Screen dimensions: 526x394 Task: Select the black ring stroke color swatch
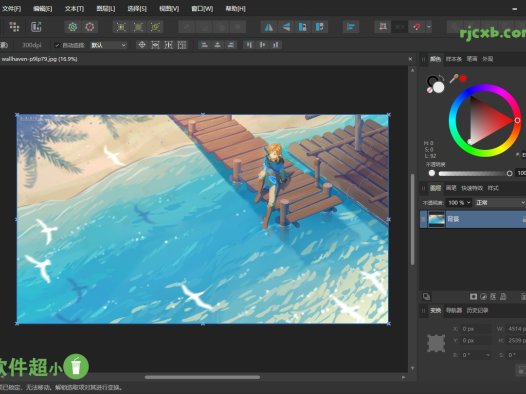[x=432, y=81]
